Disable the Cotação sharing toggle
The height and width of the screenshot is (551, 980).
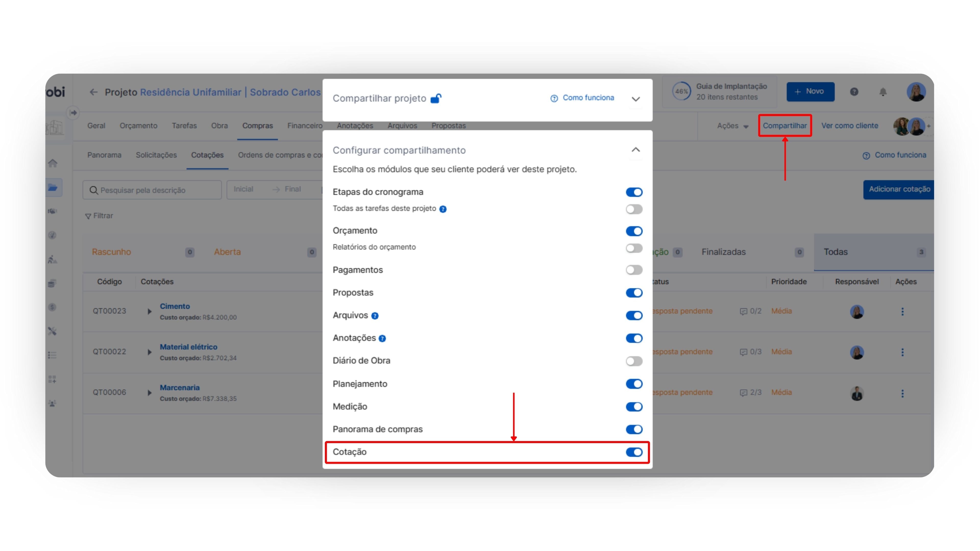(634, 452)
